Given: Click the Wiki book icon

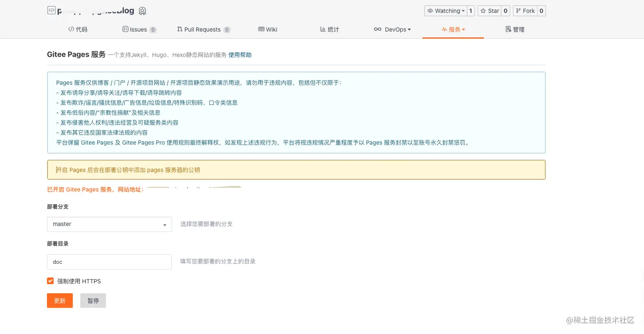Looking at the screenshot, I should pyautogui.click(x=261, y=29).
